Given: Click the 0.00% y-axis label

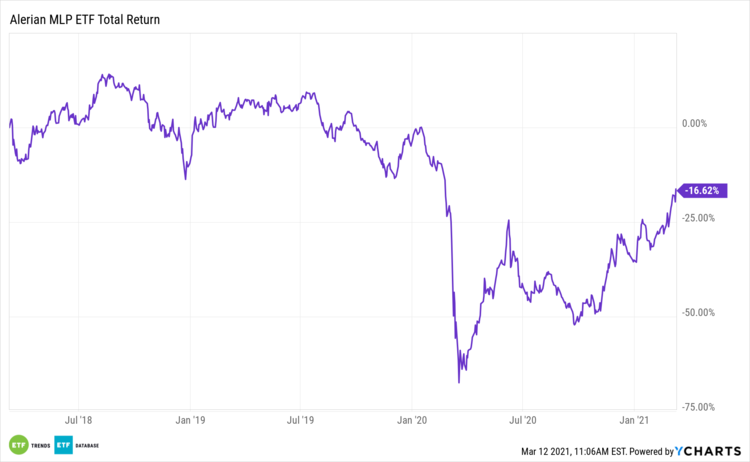Looking at the screenshot, I should coord(694,124).
